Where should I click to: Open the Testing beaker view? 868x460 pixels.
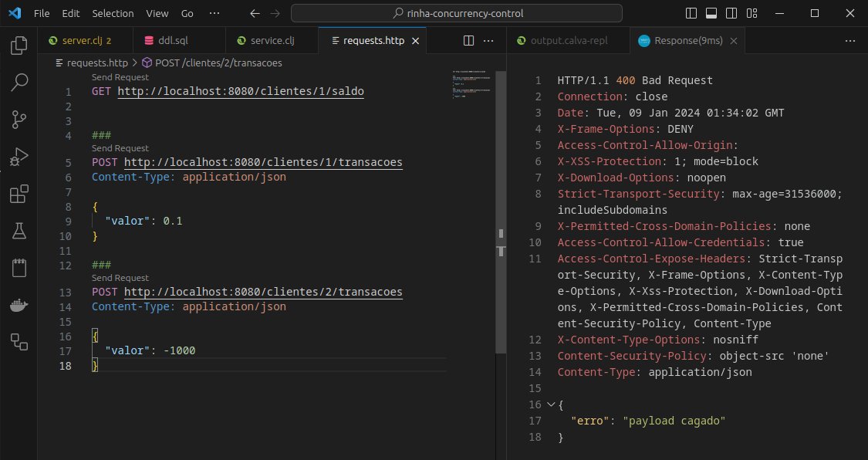[x=19, y=231]
